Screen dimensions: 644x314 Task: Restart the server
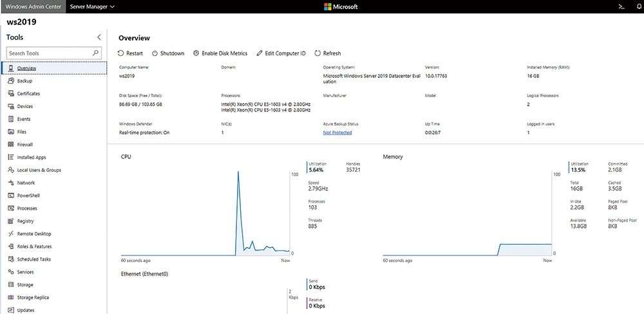pos(130,53)
